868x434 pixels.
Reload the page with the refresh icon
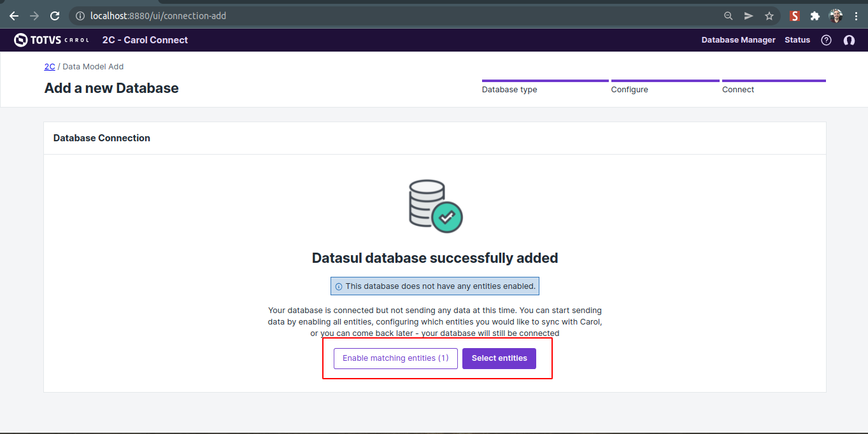(55, 16)
